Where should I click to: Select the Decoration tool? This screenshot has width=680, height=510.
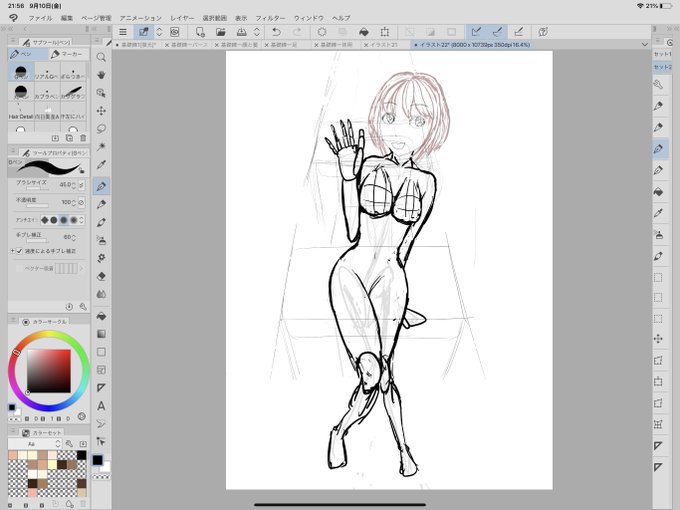(101, 258)
